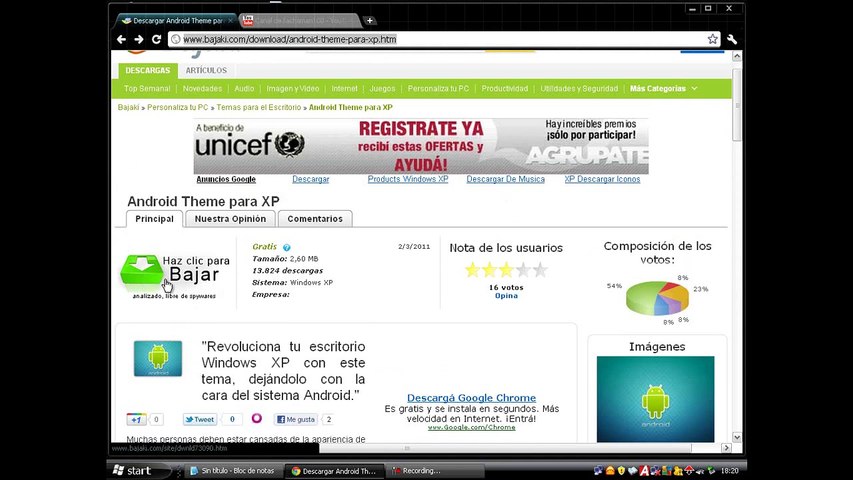The image size is (853, 480).
Task: Open the DESCARGAS site tab
Action: tap(147, 70)
